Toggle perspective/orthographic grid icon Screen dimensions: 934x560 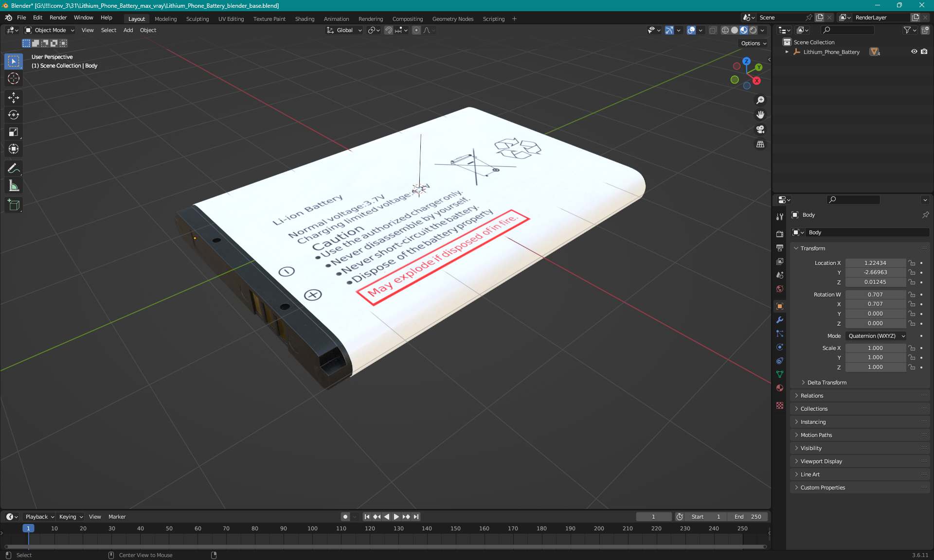[x=760, y=144]
